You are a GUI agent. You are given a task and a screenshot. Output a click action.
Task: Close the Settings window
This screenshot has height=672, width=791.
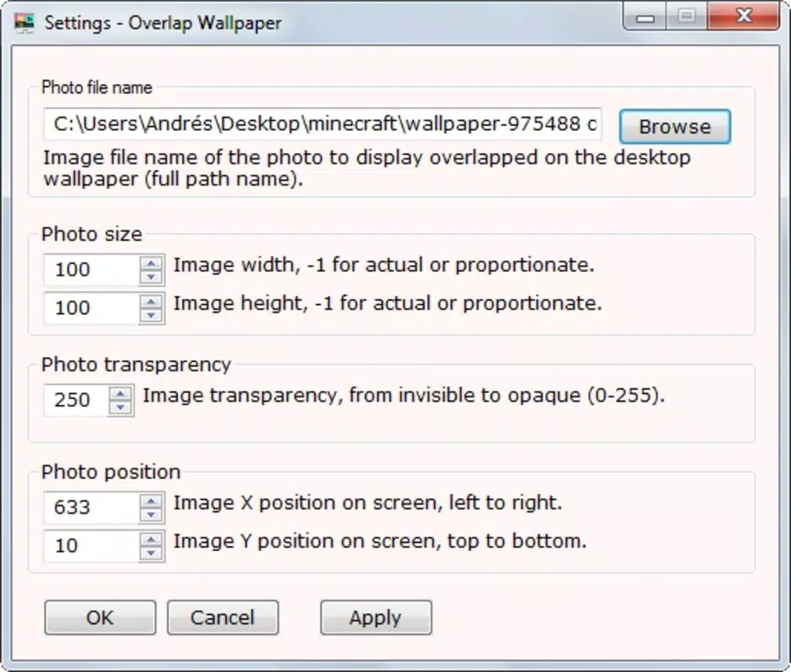pyautogui.click(x=744, y=16)
